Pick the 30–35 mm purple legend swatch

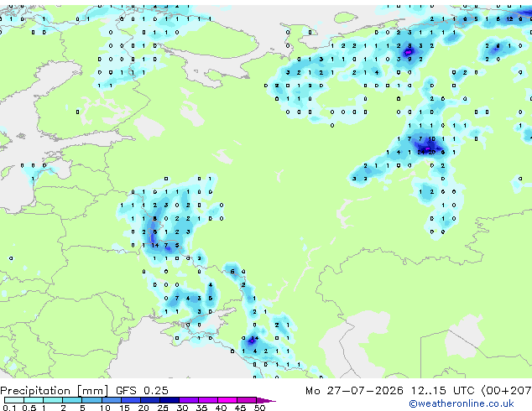[x=188, y=400]
